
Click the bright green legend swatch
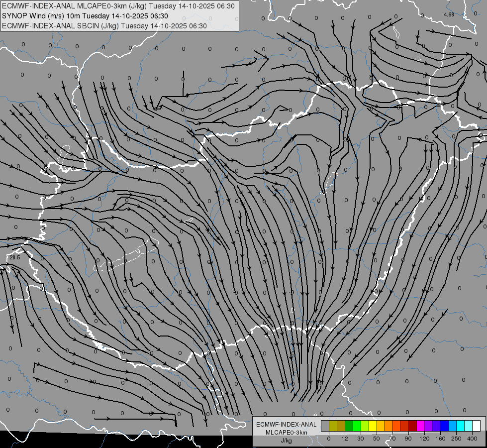357,426
